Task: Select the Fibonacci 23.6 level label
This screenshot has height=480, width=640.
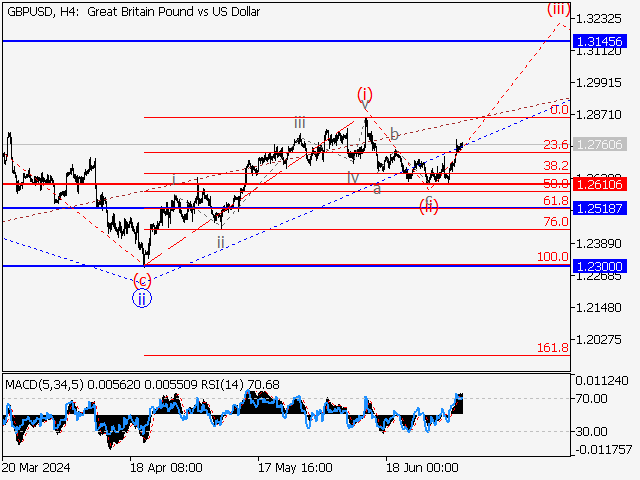Action: click(556, 144)
